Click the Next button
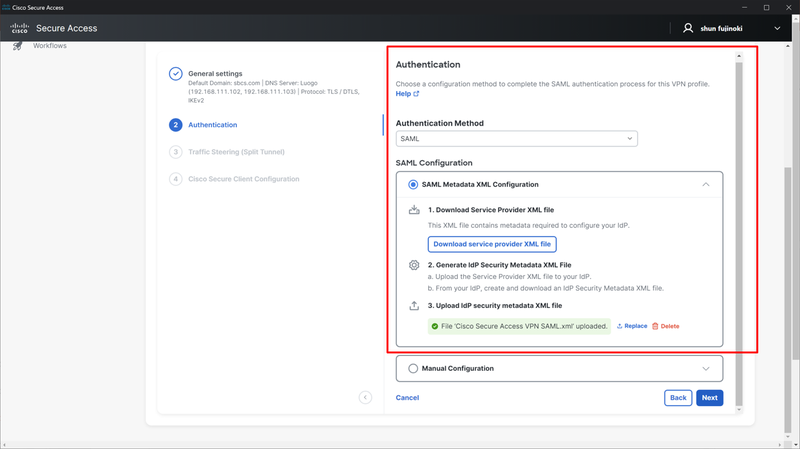This screenshot has height=449, width=800. coord(710,398)
